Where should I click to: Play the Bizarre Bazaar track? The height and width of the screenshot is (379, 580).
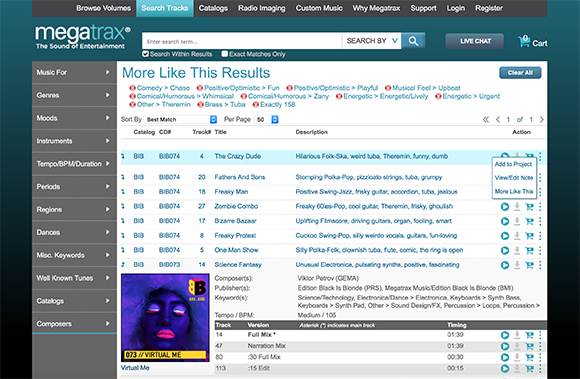point(505,221)
